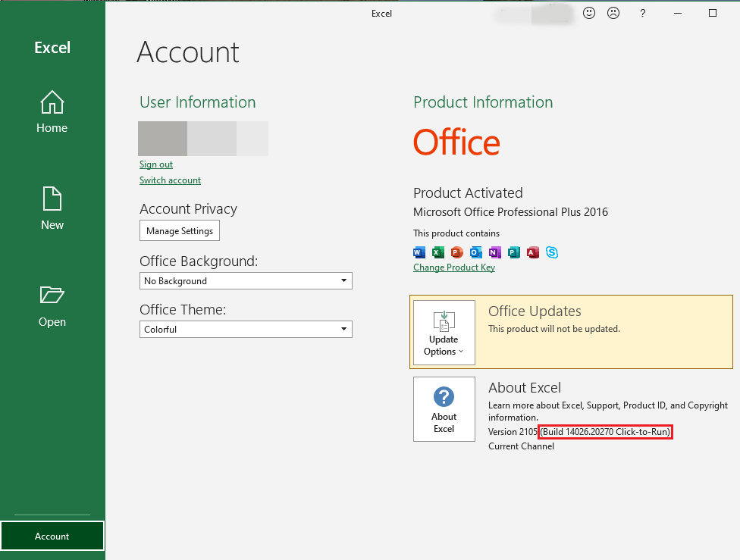Image resolution: width=740 pixels, height=560 pixels.
Task: Minimize the Excel window
Action: (x=678, y=13)
